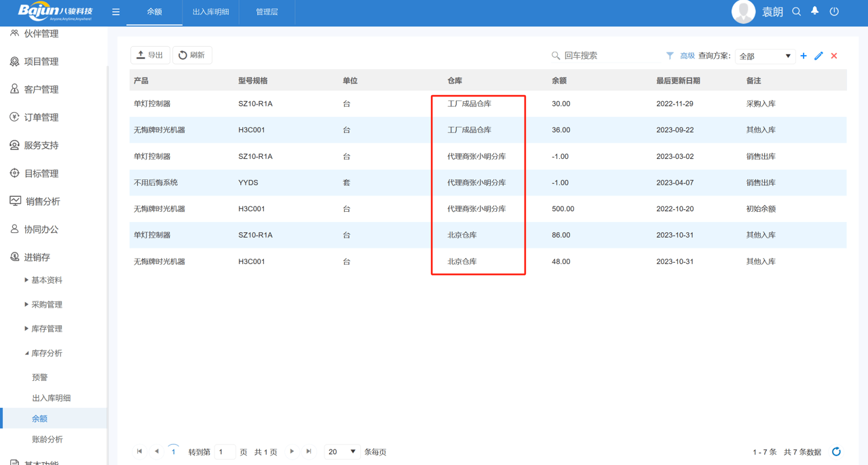Click the notification bell icon

click(814, 12)
